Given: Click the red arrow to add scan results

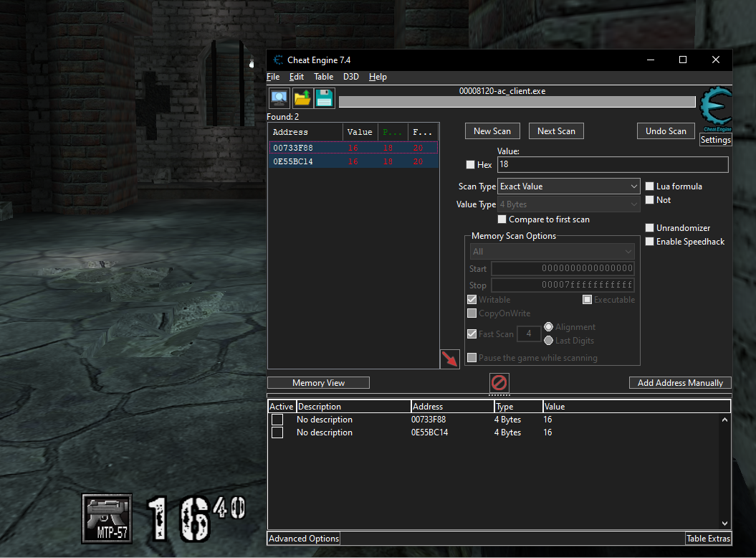Looking at the screenshot, I should pos(450,359).
